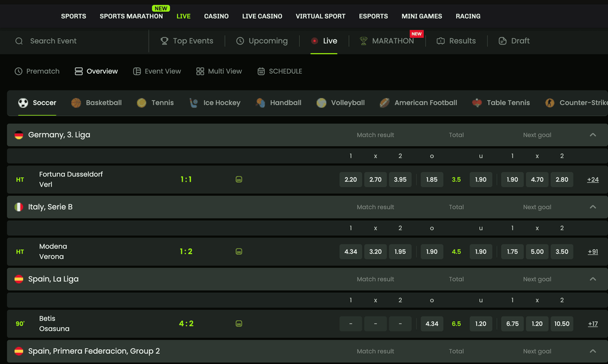Select the Basketball sport tab
608x364 pixels.
click(x=97, y=103)
